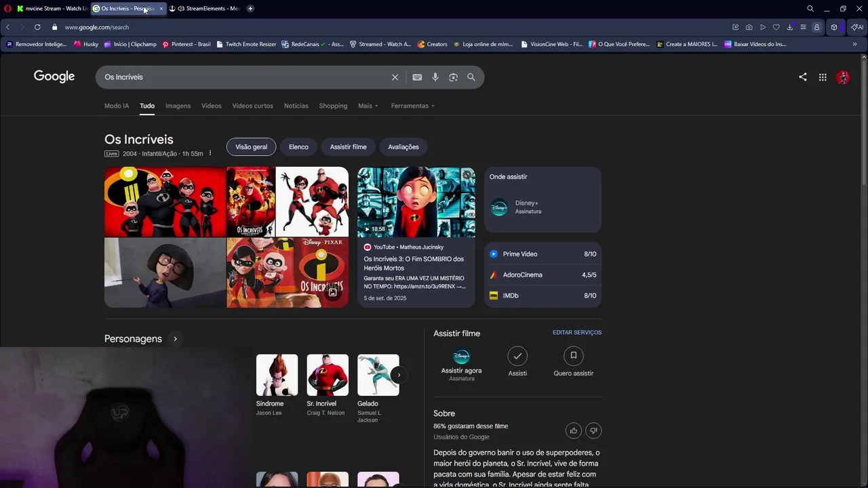868x488 pixels.
Task: Open AdoroCinema 4,5/5 rating row
Action: point(542,275)
